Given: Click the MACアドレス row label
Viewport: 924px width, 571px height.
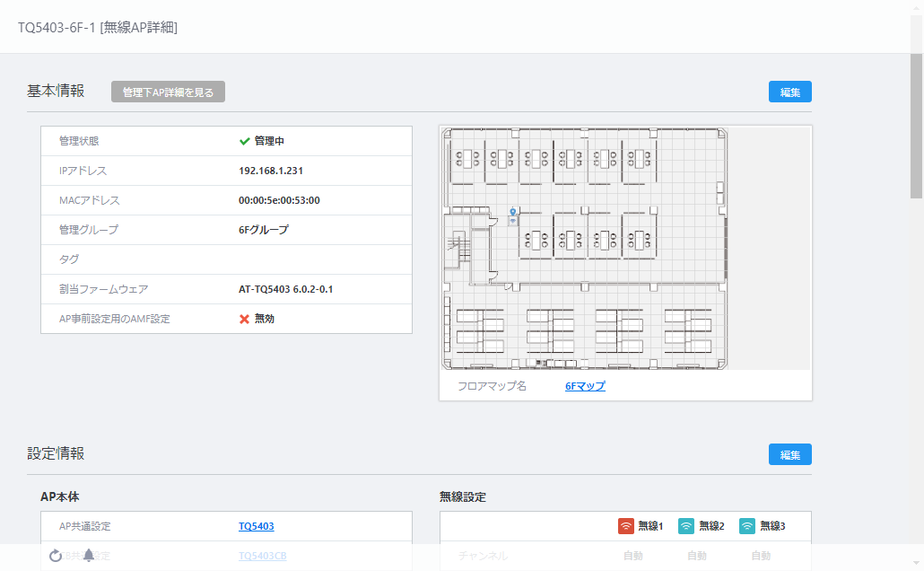Looking at the screenshot, I should [x=90, y=200].
